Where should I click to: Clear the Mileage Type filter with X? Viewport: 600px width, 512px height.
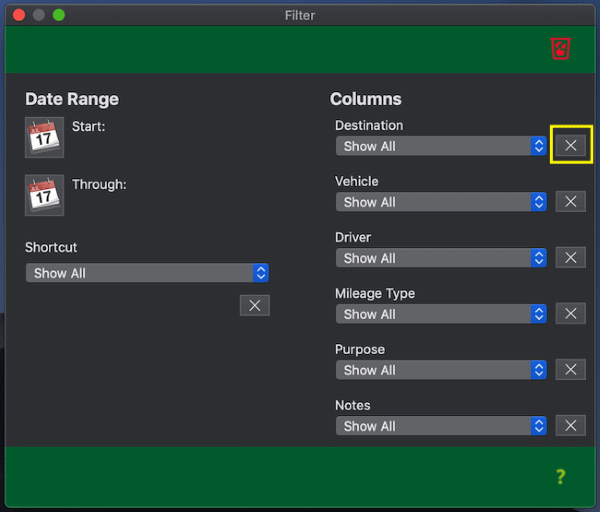pos(570,314)
